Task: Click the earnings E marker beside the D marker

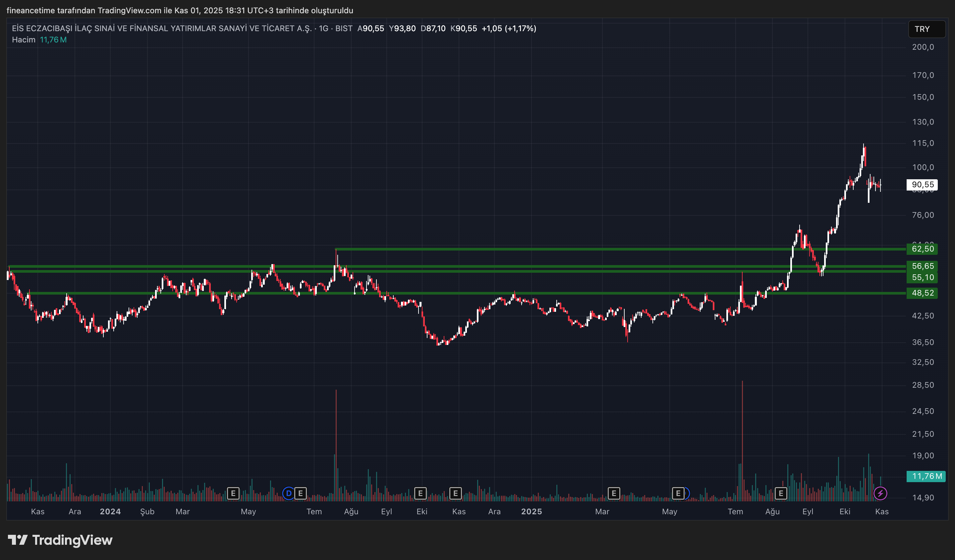Action: tap(301, 493)
